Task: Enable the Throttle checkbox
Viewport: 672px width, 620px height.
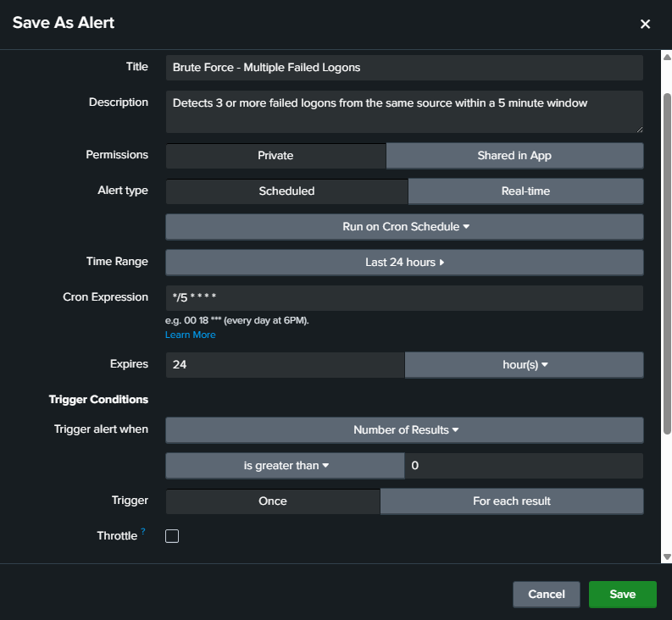Action: 172,536
